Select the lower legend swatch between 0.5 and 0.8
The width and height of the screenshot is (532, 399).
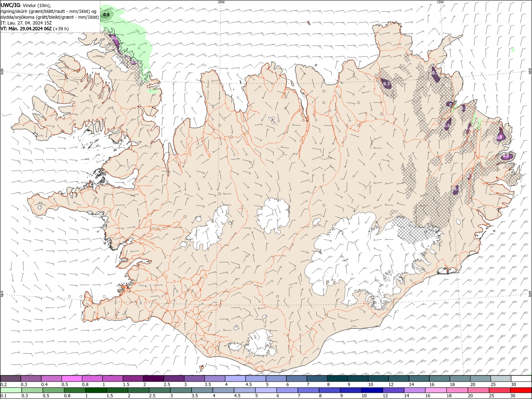click(x=53, y=390)
